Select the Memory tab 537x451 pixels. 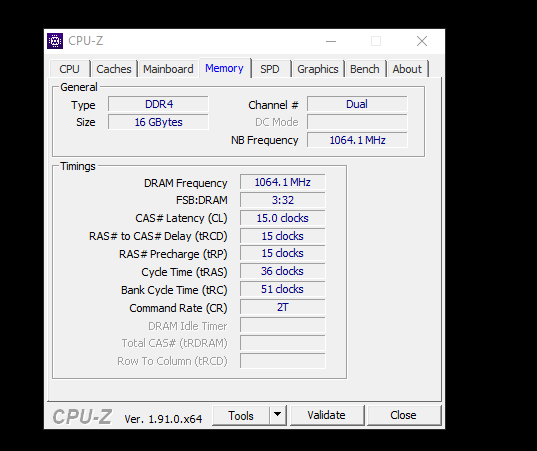click(224, 68)
